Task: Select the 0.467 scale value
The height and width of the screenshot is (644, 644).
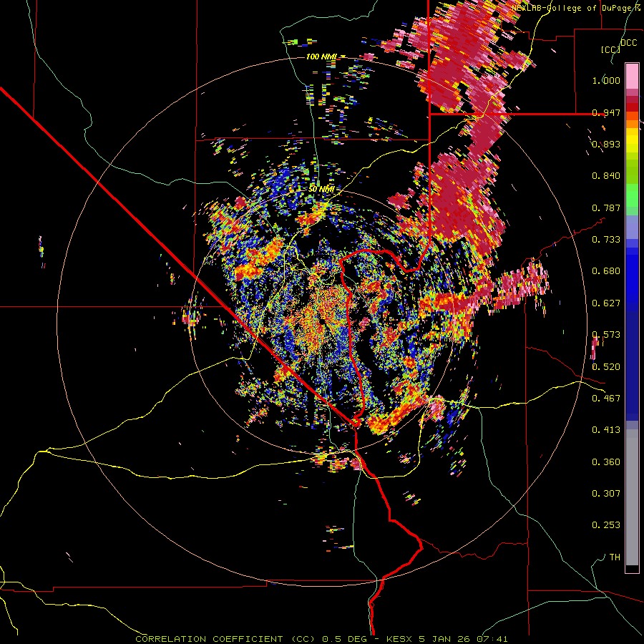Action: [606, 399]
